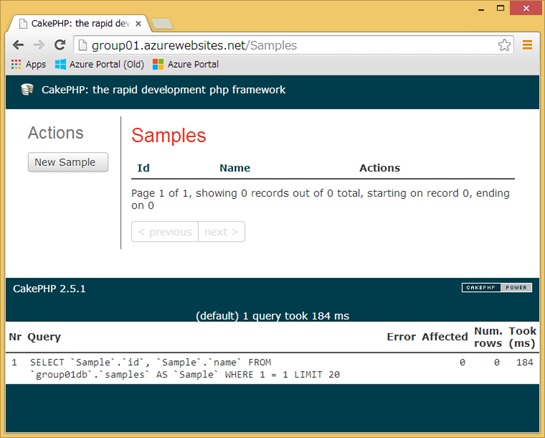Reload the page with the refresh icon
Screen dimensions: 545x438
[60, 45]
